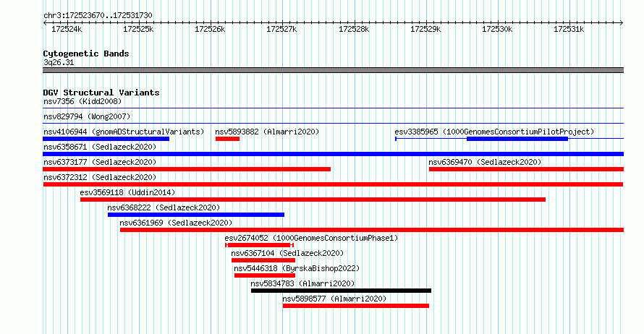Click the nsv6373177 (Sedlazeck2020) label
Screen dimensions: 644x334
[100, 162]
